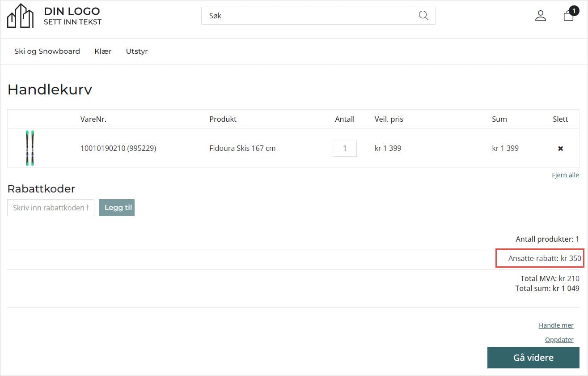Open the Utstyr menu

point(137,51)
